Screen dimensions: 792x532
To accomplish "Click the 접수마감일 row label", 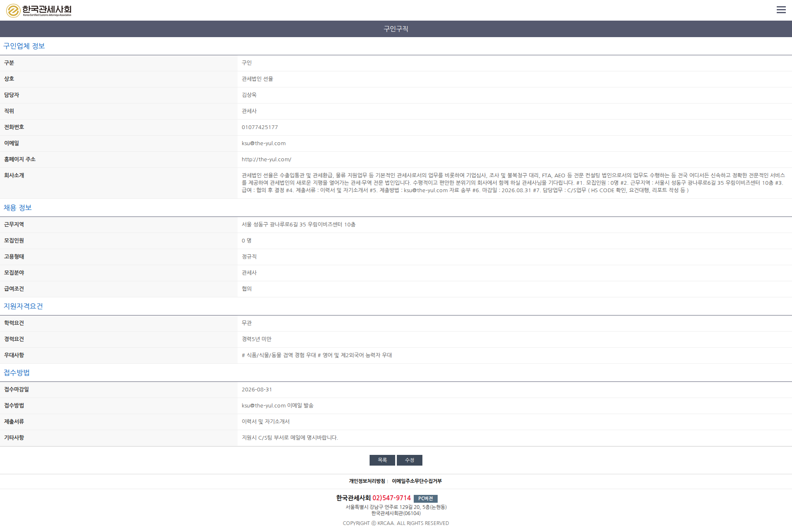I will (16, 390).
